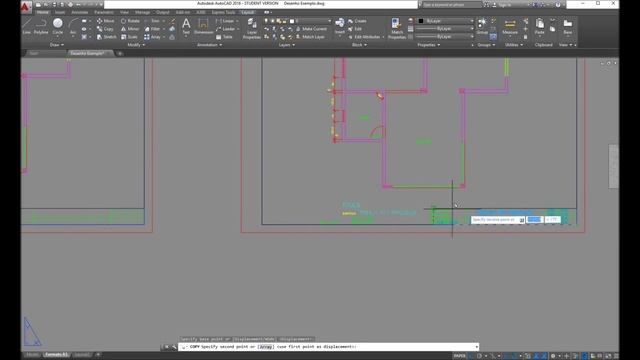The width and height of the screenshot is (640, 360).
Task: Open the lineweight ByLayer dropdown
Action: pos(446,29)
